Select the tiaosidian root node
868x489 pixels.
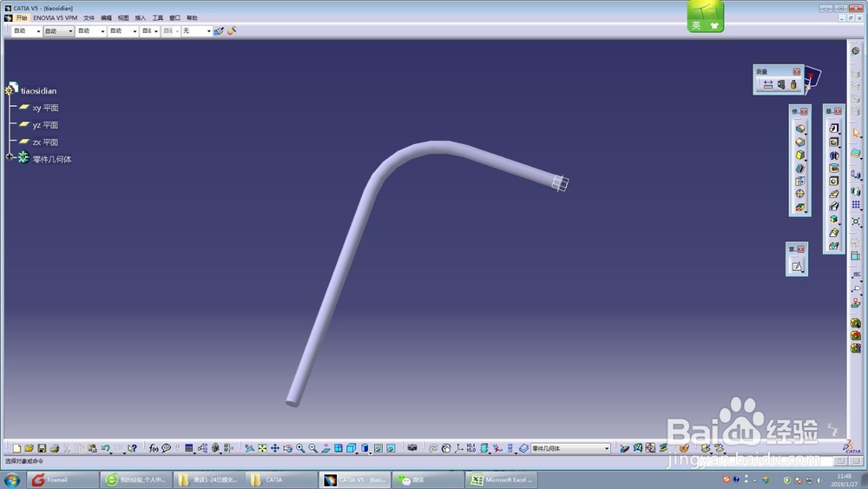tap(38, 91)
